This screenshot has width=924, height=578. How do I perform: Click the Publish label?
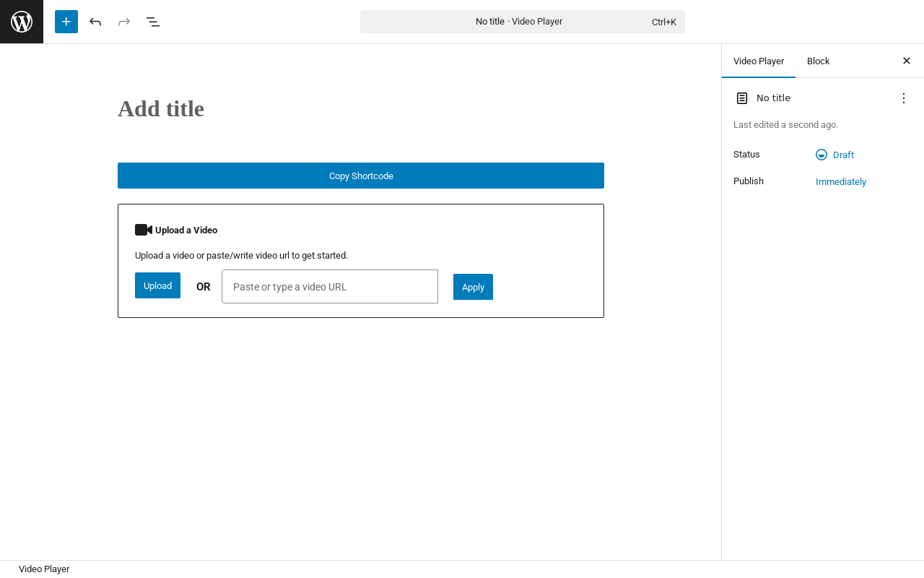pyautogui.click(x=749, y=181)
